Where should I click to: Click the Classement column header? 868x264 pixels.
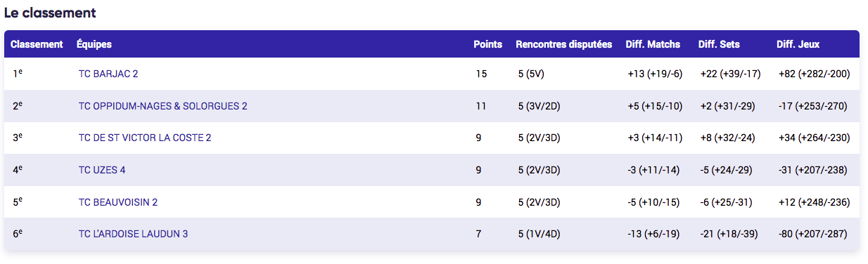[x=37, y=44]
